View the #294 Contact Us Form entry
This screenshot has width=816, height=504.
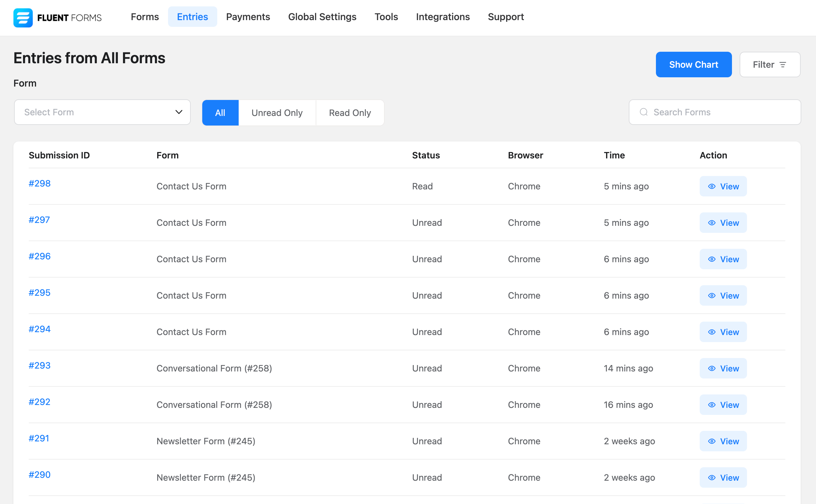tap(723, 332)
